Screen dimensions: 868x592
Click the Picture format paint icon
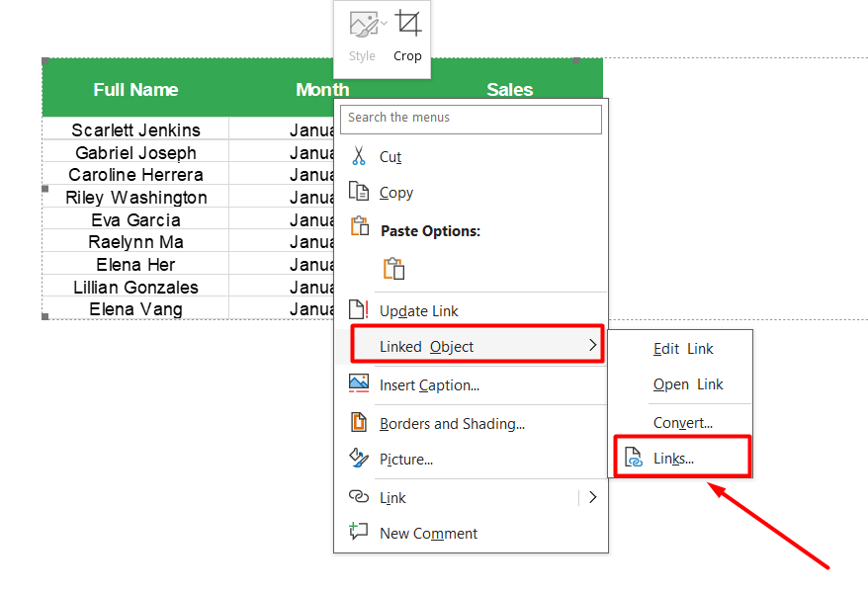(x=358, y=459)
